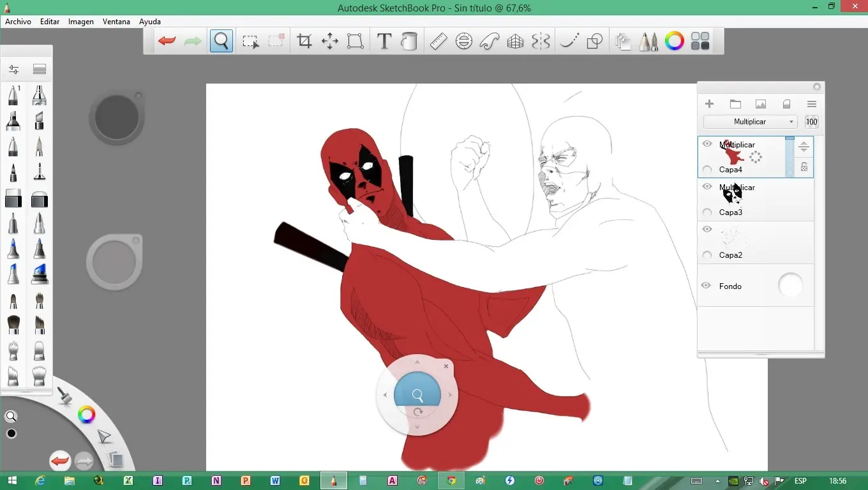
Task: Click the dark gray color puck
Action: click(x=117, y=117)
